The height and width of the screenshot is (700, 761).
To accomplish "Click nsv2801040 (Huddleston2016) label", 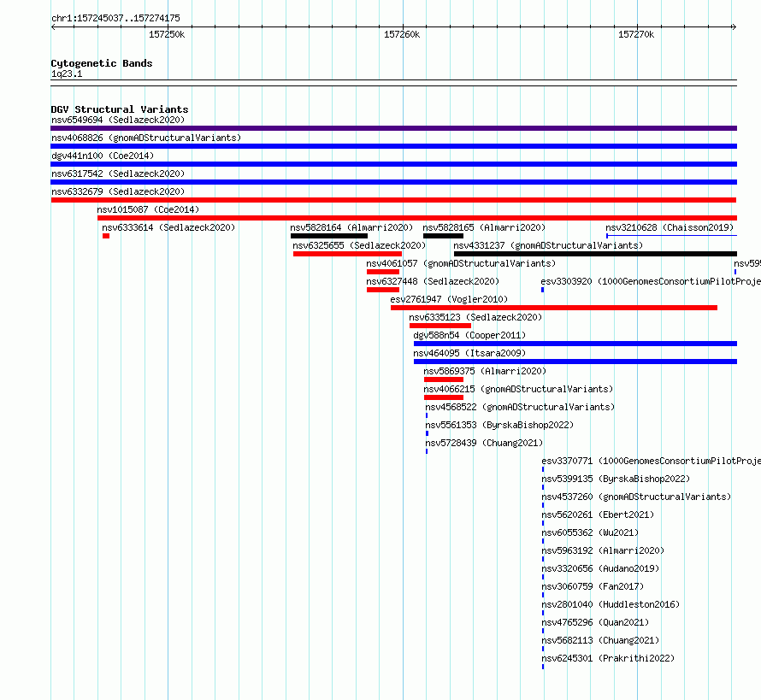I will (611, 604).
